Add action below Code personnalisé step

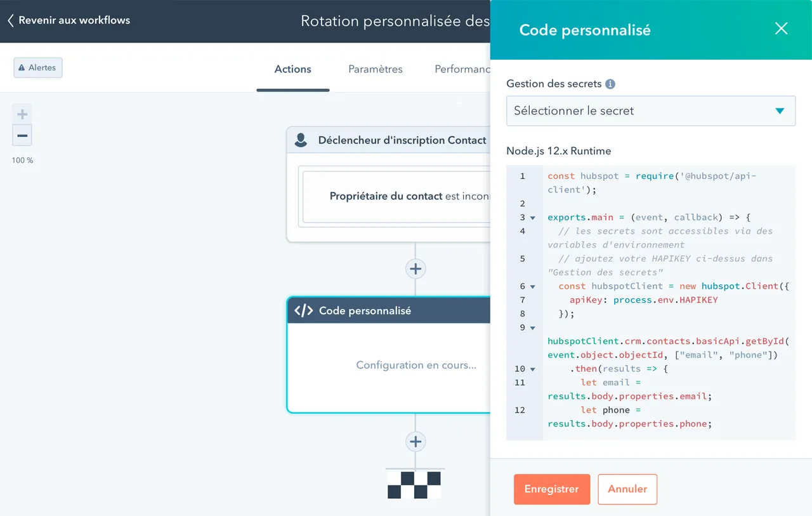coord(416,442)
